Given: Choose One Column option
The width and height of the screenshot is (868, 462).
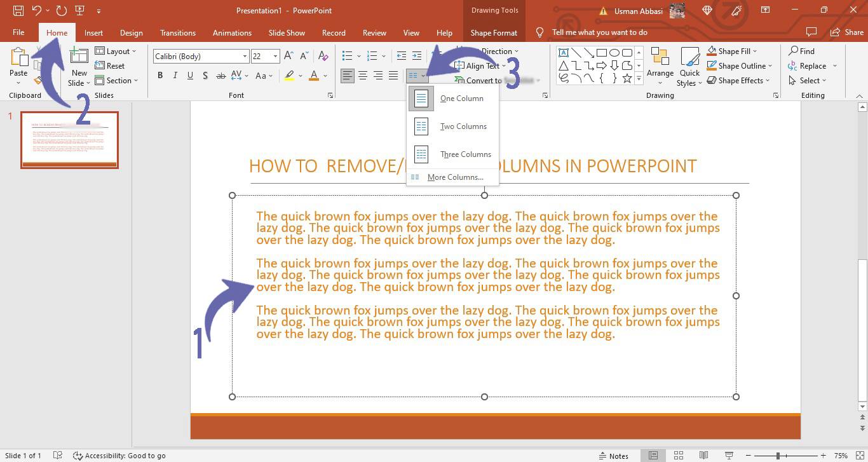Looking at the screenshot, I should point(452,99).
